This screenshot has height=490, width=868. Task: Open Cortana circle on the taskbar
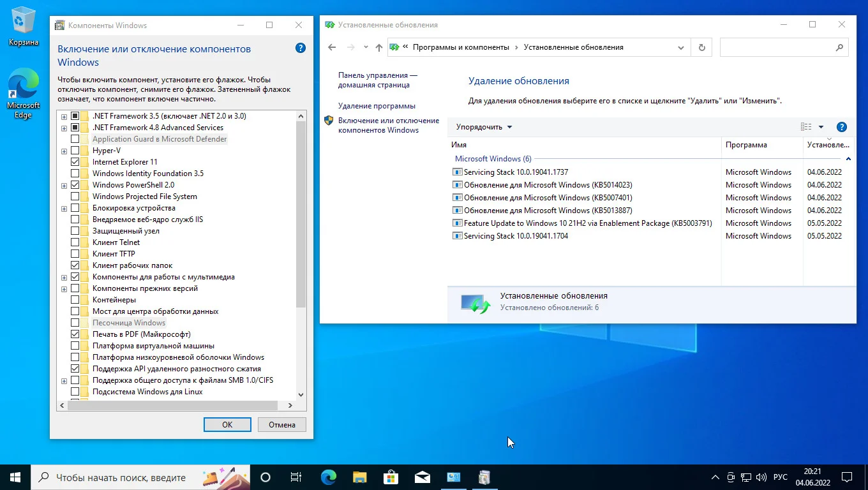coord(266,477)
